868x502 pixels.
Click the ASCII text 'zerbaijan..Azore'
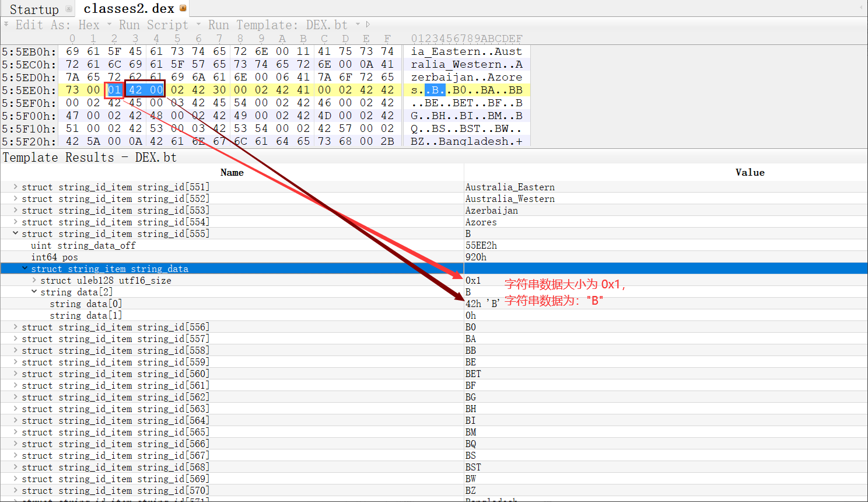pos(467,77)
